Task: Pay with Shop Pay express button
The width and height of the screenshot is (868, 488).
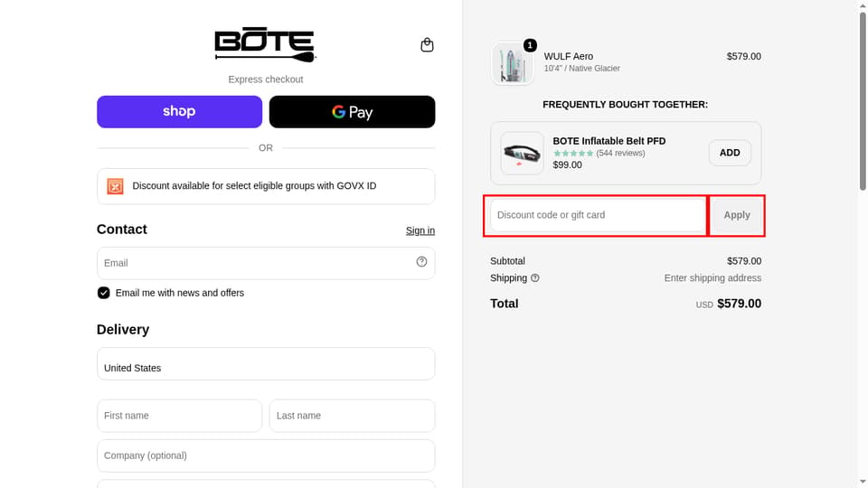Action: (179, 112)
